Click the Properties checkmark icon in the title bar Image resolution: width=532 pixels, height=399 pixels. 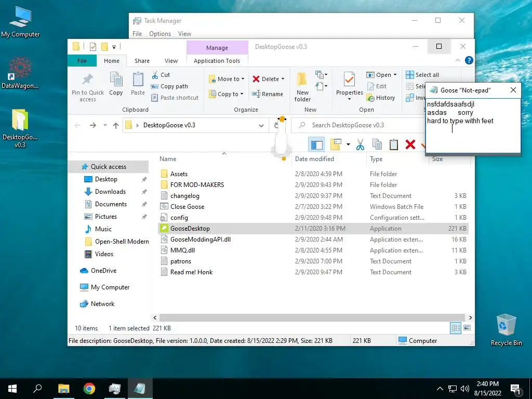[92, 47]
